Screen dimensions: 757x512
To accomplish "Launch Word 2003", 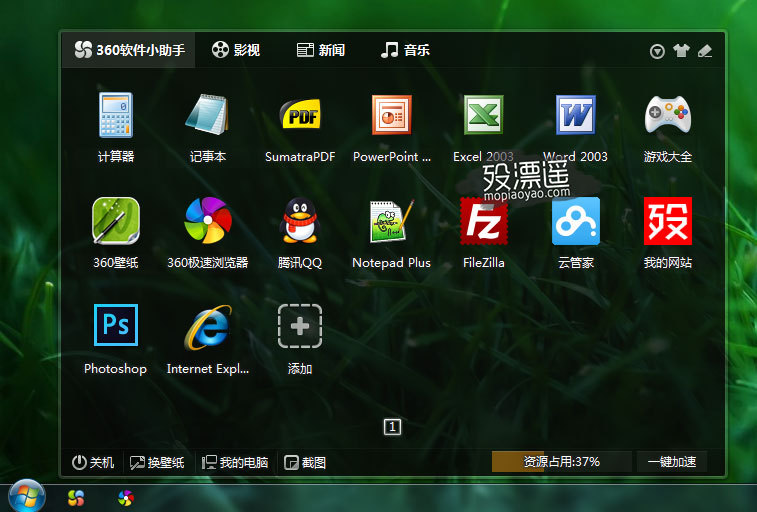I will (x=575, y=115).
